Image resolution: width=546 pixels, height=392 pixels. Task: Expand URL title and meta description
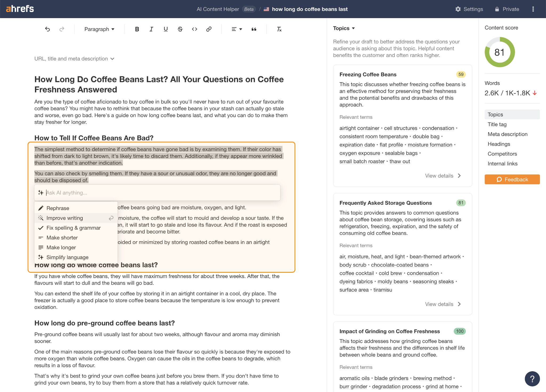tap(75, 59)
